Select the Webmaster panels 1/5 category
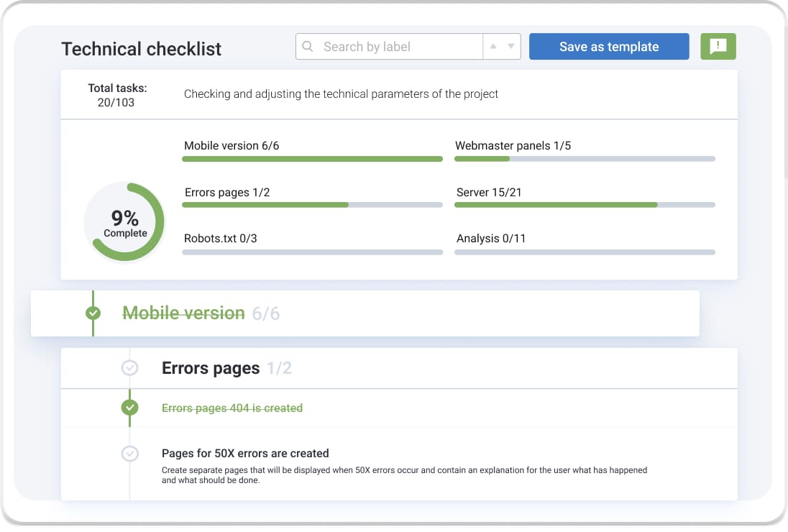 [513, 146]
